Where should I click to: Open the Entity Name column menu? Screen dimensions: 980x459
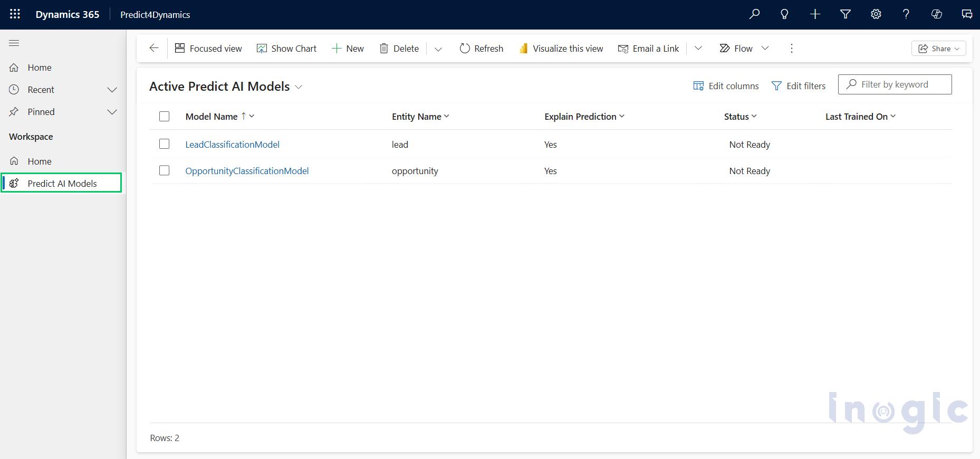pos(447,116)
